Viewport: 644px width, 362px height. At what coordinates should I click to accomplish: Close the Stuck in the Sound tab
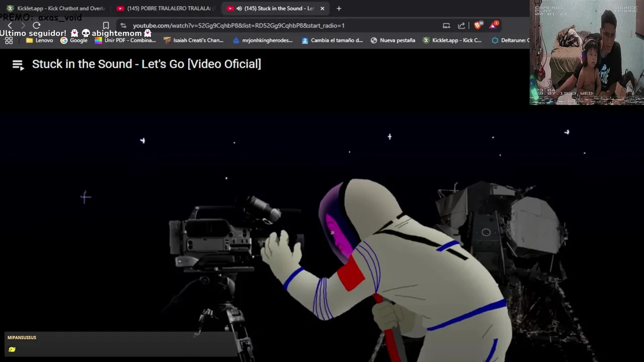pyautogui.click(x=322, y=9)
